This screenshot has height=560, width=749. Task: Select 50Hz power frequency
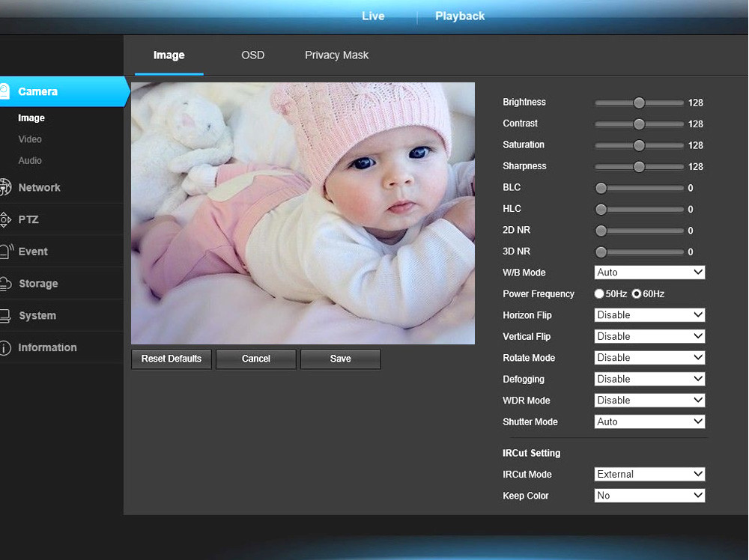tap(600, 294)
